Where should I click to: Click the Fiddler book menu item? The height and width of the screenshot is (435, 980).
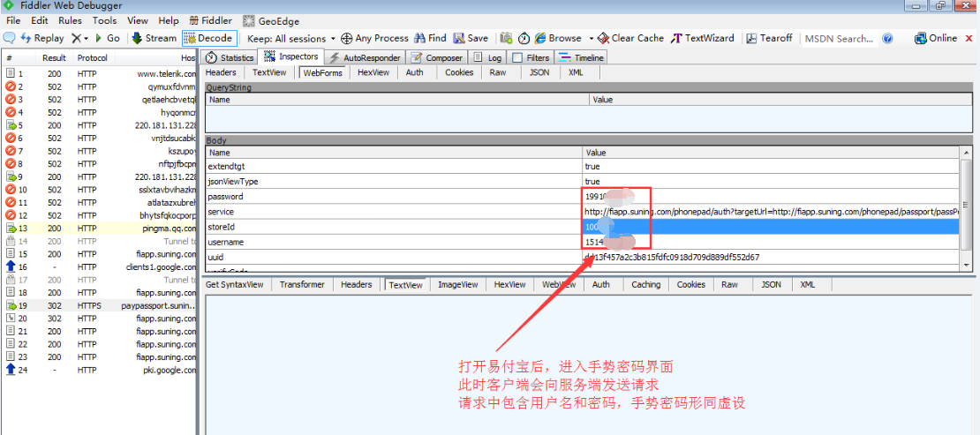(210, 20)
